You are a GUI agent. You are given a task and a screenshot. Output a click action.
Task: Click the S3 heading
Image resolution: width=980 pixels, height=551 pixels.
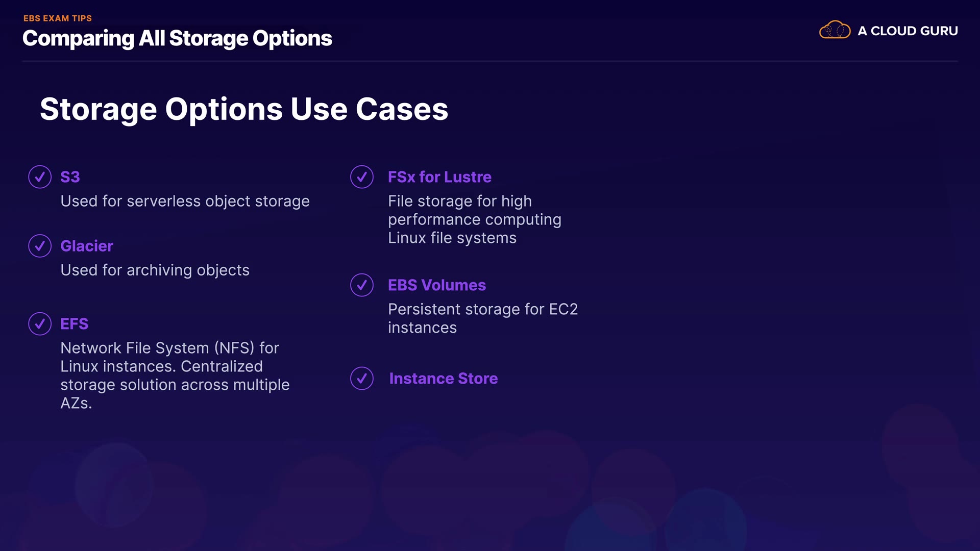click(x=70, y=177)
